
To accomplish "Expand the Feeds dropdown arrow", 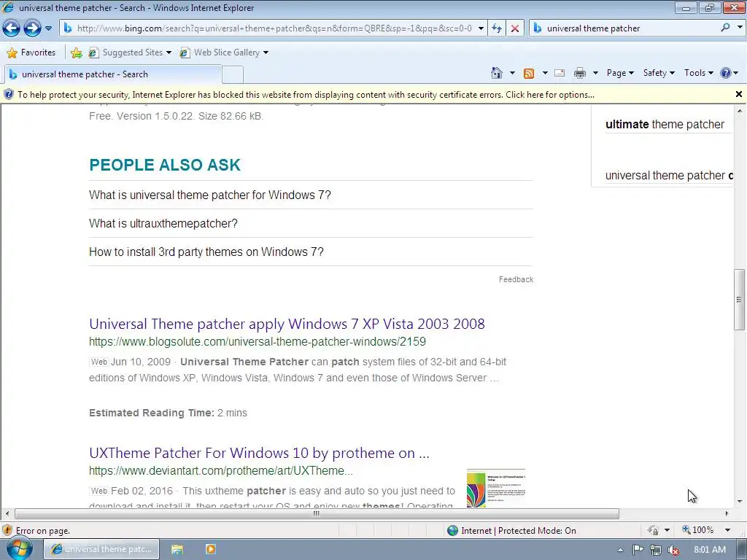I will 545,73.
